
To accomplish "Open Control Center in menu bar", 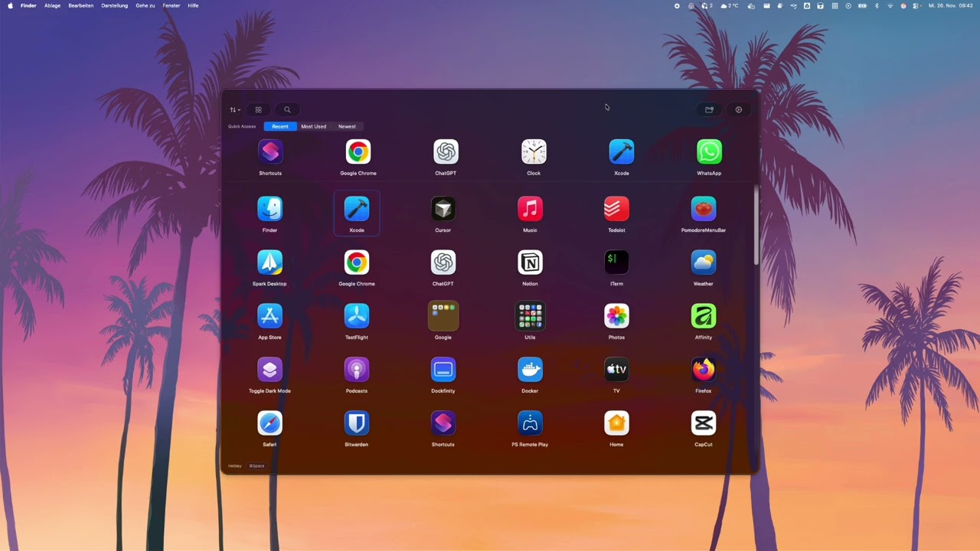I will click(916, 5).
